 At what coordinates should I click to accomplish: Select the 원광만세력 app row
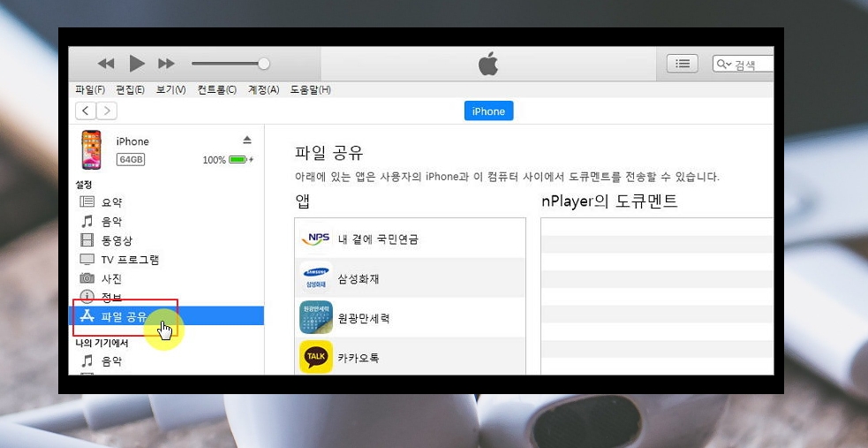click(411, 318)
